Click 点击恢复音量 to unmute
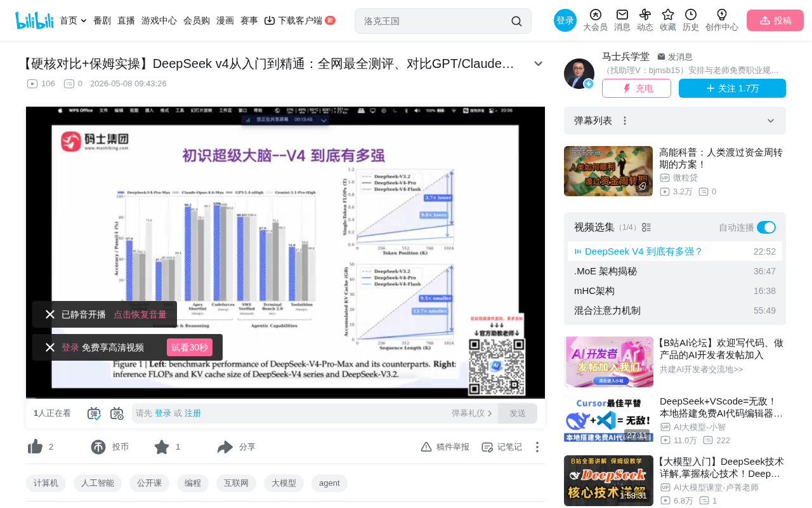This screenshot has height=508, width=812. pyautogui.click(x=140, y=314)
